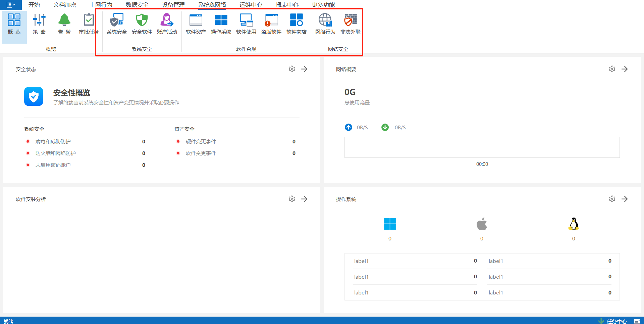The image size is (644, 324).
Task: Click 任务中心 in the status bar
Action: (616, 321)
